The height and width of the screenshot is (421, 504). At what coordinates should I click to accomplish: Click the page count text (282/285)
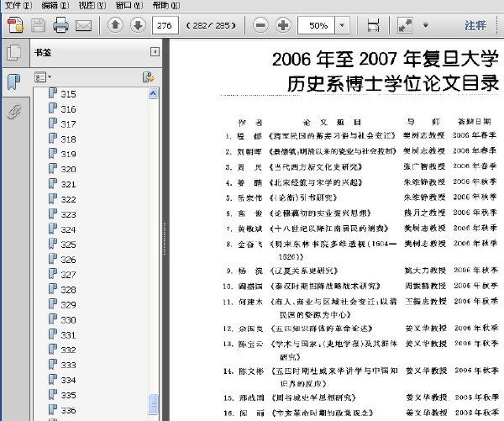tap(211, 25)
